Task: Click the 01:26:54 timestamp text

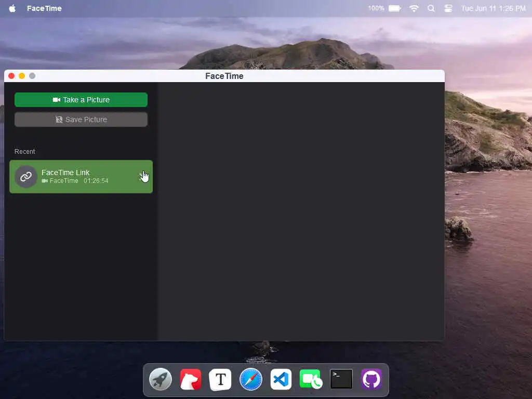Action: coord(96,181)
